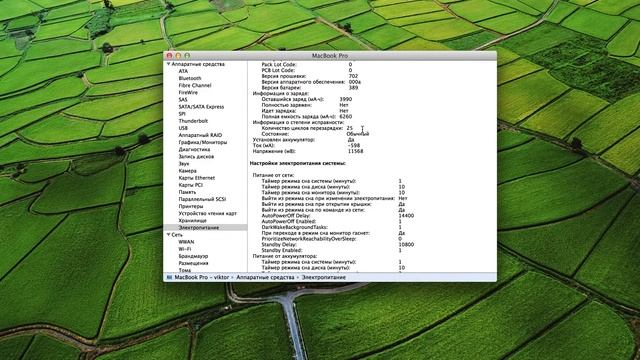This screenshot has width=640, height=360.
Task: Select Запись дисков in sidebar
Action: click(x=196, y=156)
